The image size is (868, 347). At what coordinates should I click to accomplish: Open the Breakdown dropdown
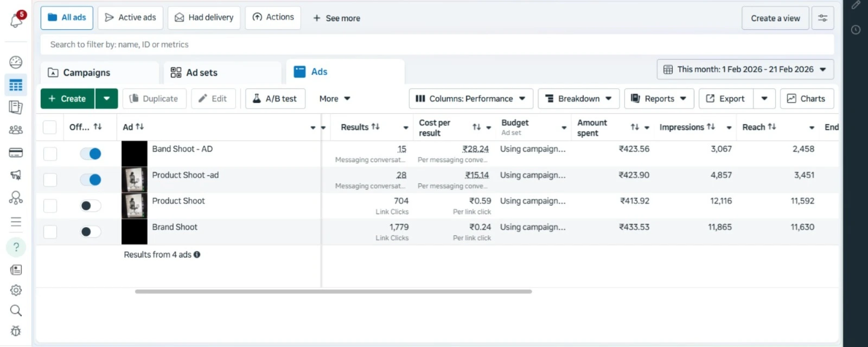point(578,99)
